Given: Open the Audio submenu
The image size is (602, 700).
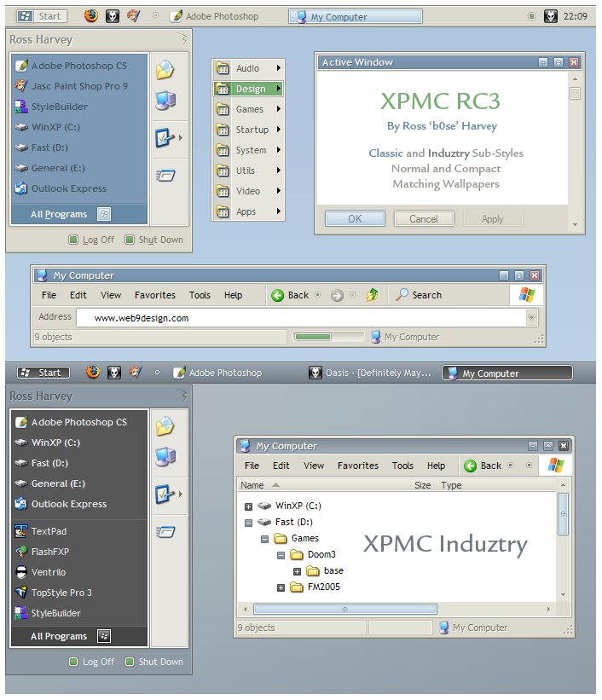Looking at the screenshot, I should 248,68.
